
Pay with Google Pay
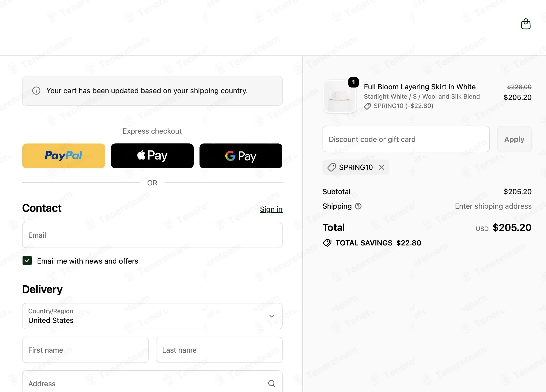(x=241, y=156)
